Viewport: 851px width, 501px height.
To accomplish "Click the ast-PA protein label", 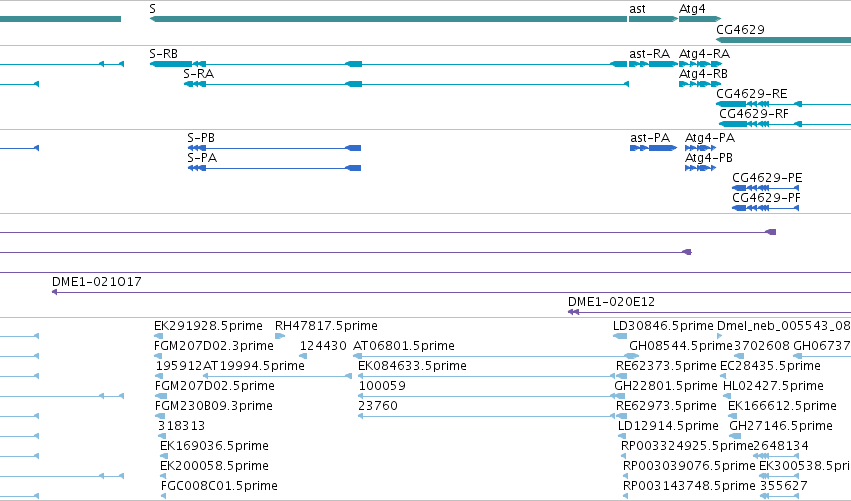I will coord(650,138).
